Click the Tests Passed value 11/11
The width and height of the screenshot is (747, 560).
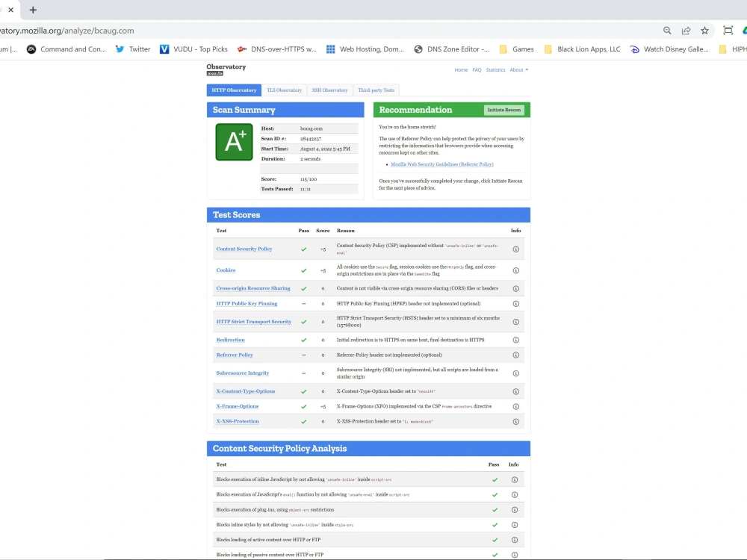pos(306,189)
